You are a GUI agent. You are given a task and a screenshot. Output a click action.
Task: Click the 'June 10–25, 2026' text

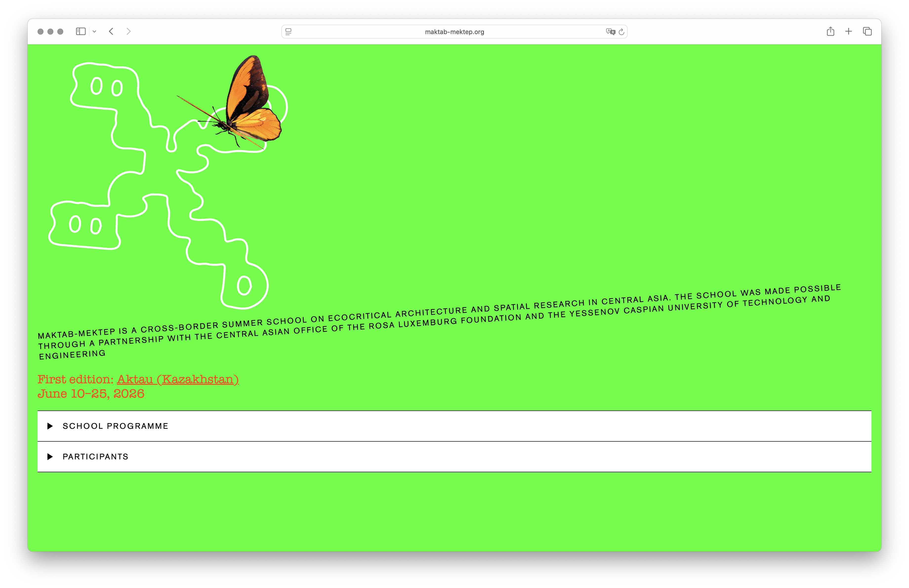[91, 394]
